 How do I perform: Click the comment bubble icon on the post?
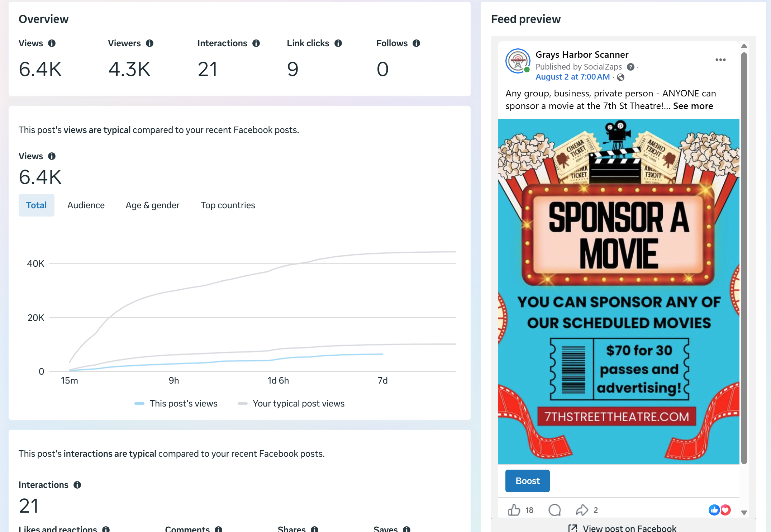point(555,510)
